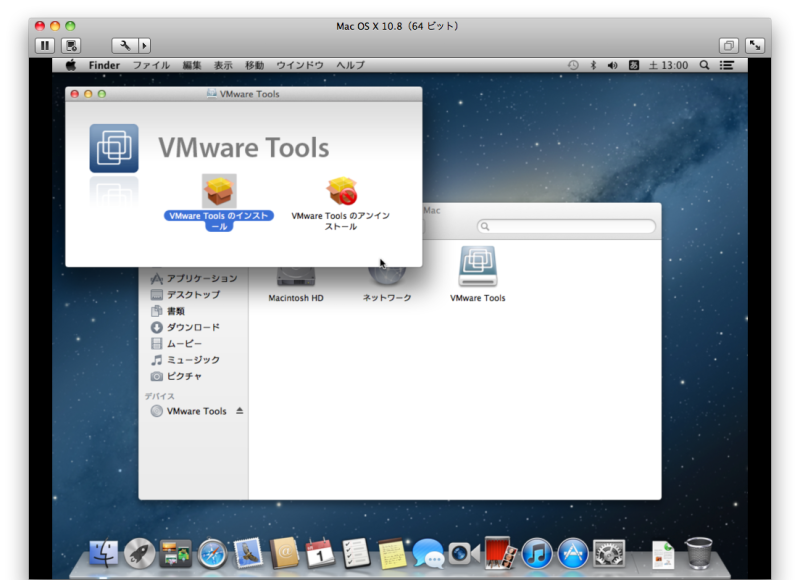The width and height of the screenshot is (800, 580).
Task: Open Spotlight search magnifier icon
Action: point(705,65)
